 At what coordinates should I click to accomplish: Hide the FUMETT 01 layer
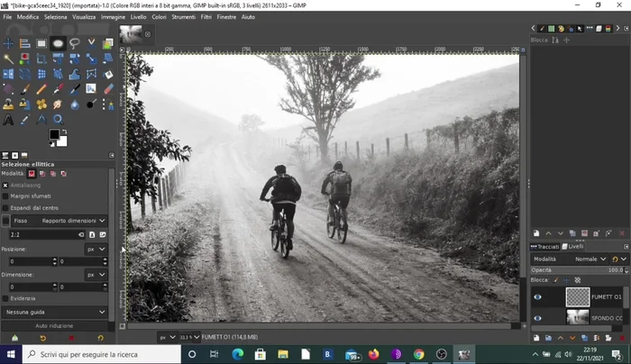click(x=538, y=296)
